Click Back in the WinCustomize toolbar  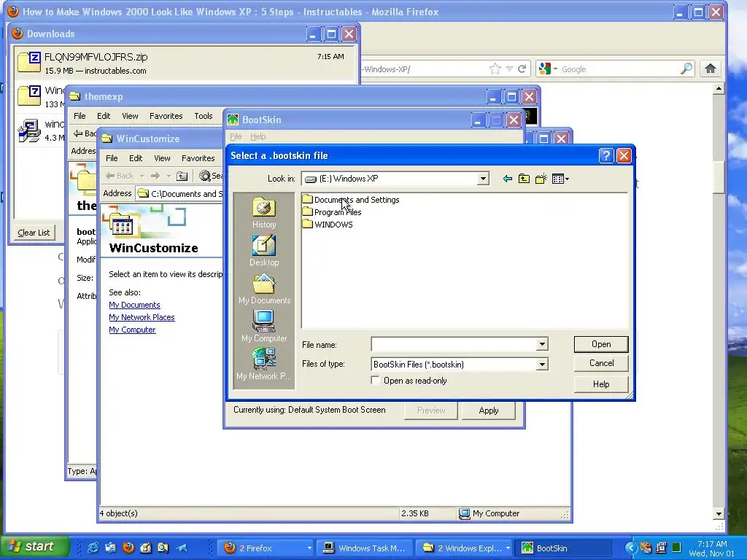click(x=120, y=176)
